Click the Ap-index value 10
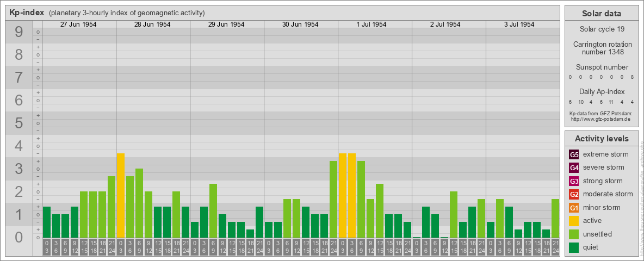This screenshot has width=644, height=261. coord(581,102)
